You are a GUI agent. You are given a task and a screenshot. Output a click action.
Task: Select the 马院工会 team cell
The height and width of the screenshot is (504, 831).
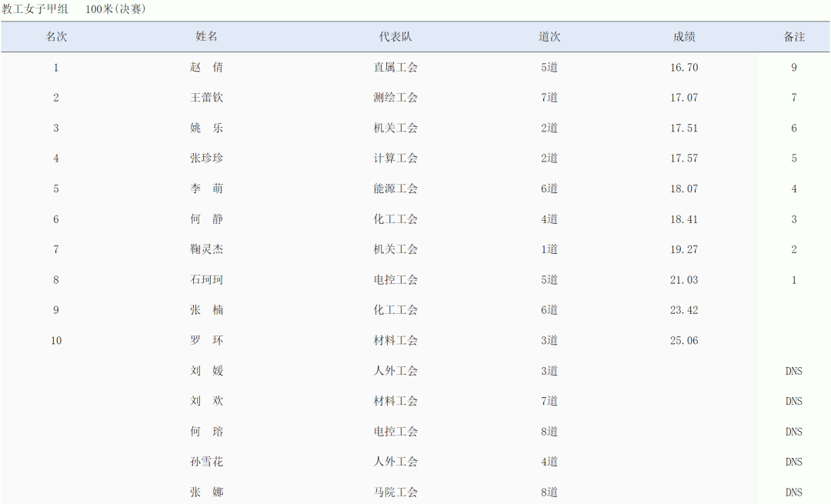click(x=395, y=492)
